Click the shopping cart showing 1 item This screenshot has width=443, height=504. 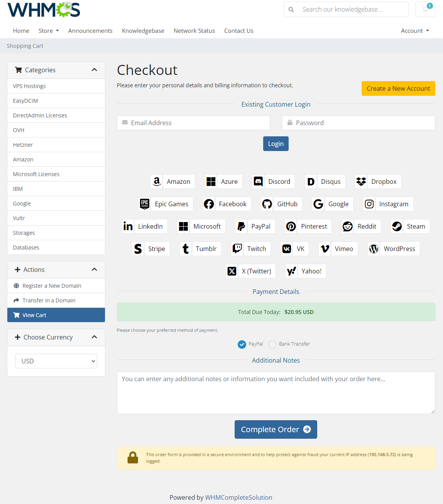(x=425, y=9)
